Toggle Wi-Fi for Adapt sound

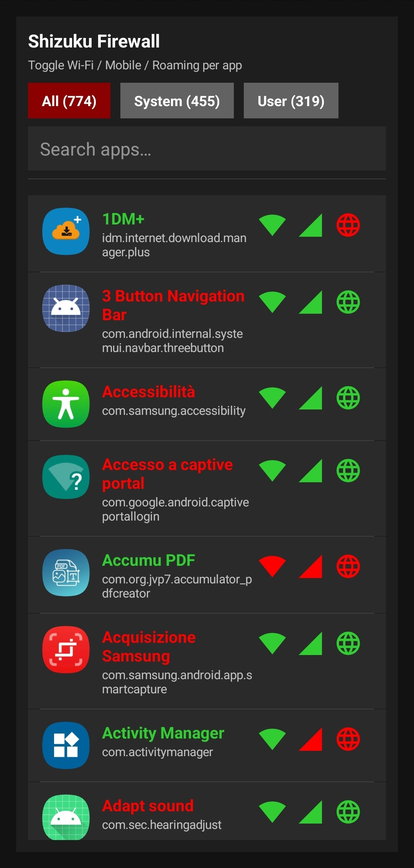(x=272, y=812)
